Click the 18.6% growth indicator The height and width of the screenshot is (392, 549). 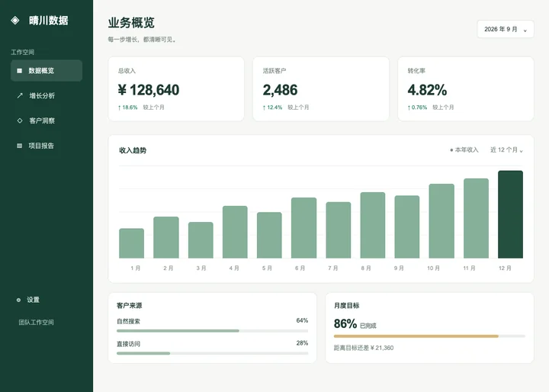(127, 108)
